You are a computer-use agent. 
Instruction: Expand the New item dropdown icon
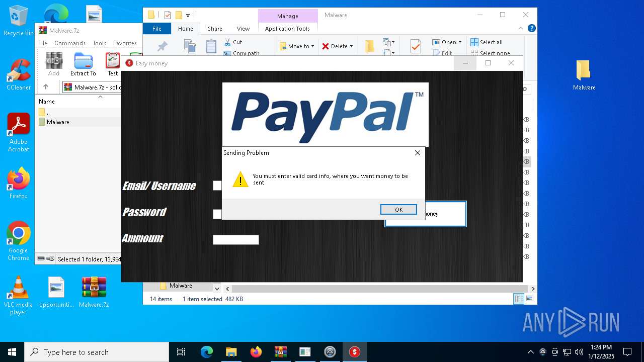(x=389, y=42)
